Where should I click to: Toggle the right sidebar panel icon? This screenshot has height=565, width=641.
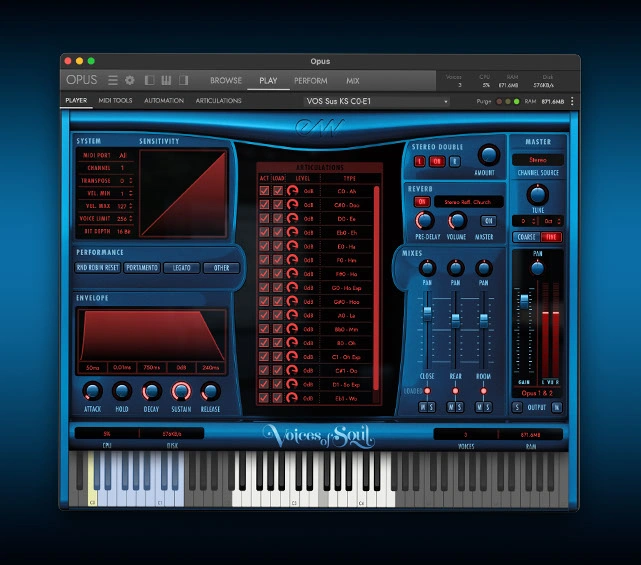tap(184, 80)
